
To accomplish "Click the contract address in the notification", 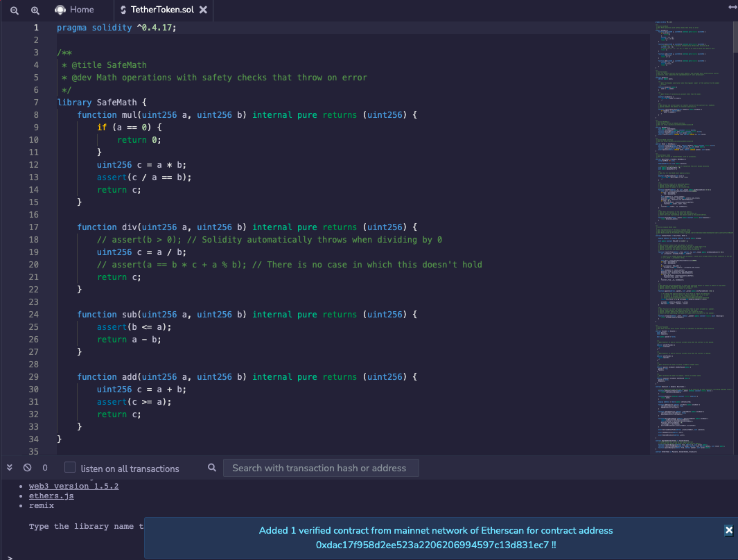I will click(x=432, y=545).
